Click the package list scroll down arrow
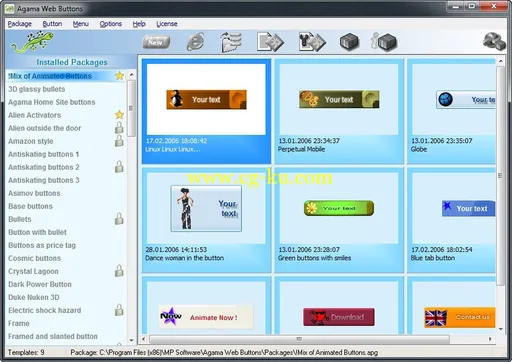The width and height of the screenshot is (512, 362). point(132,340)
